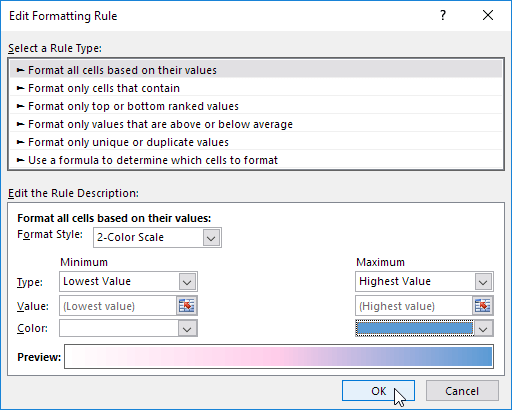Confirm with the OK button

click(x=378, y=391)
